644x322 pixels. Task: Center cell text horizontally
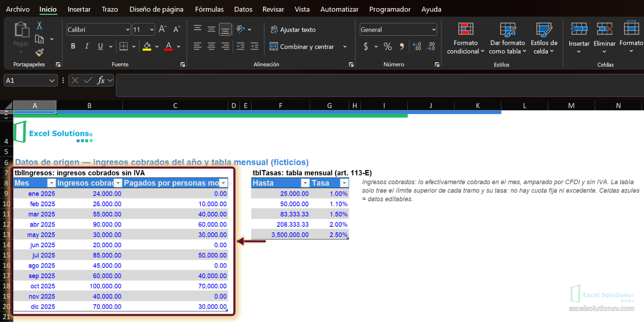tap(211, 46)
